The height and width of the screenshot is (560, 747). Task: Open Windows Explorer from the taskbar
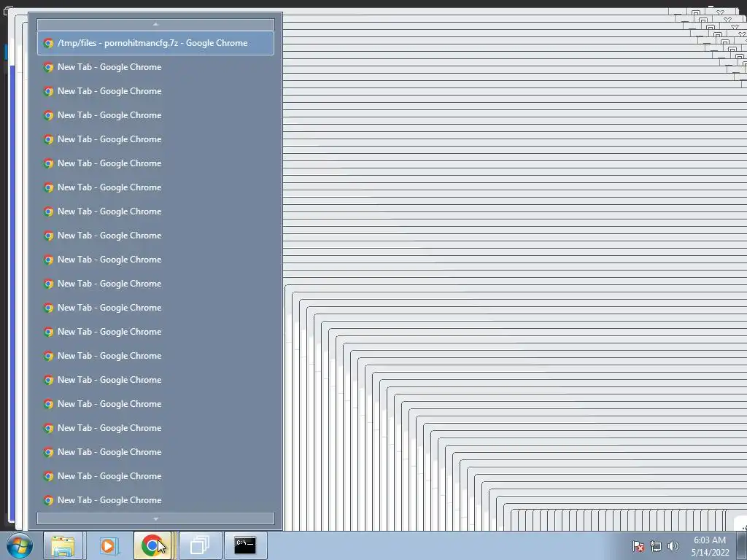coord(63,545)
